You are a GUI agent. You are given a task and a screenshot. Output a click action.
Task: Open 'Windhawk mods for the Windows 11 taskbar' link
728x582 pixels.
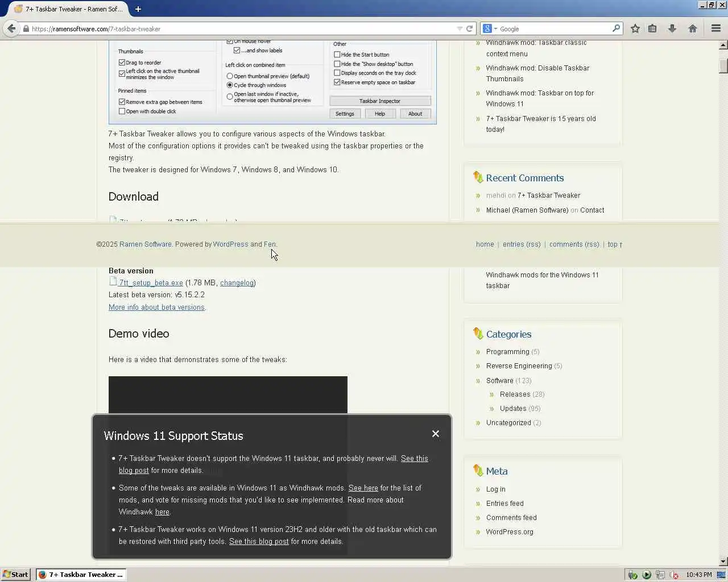[x=542, y=280]
